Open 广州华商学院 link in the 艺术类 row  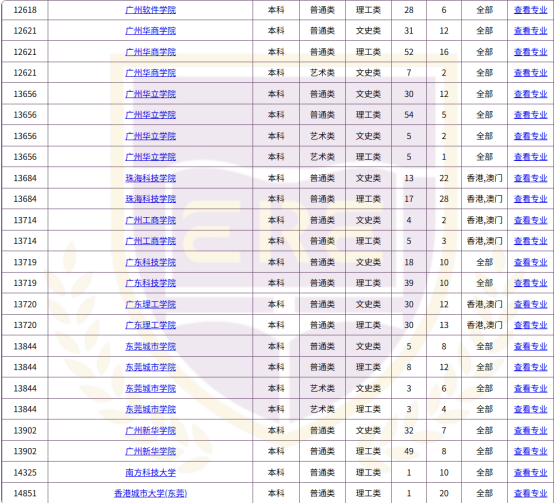[151, 73]
